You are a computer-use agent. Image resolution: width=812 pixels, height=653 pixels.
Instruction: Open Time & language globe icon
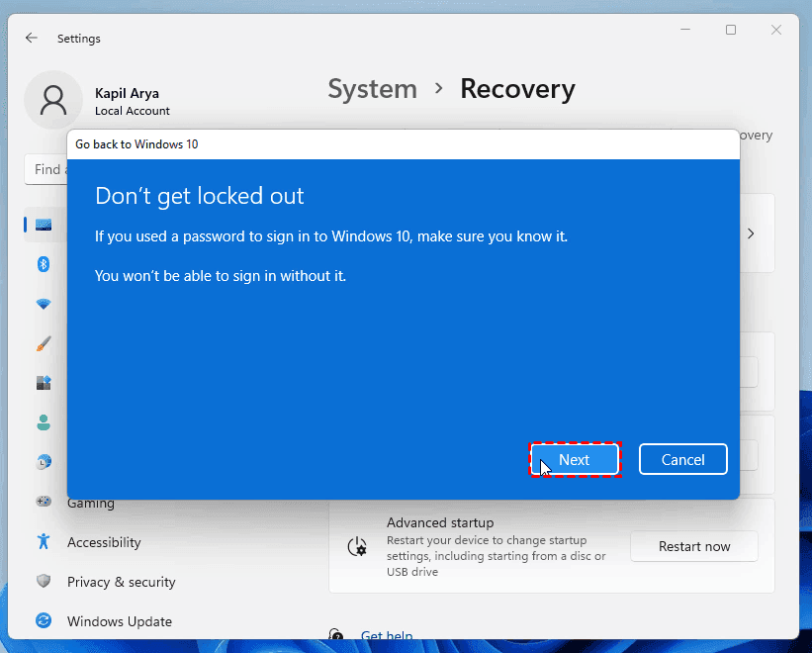coord(45,461)
